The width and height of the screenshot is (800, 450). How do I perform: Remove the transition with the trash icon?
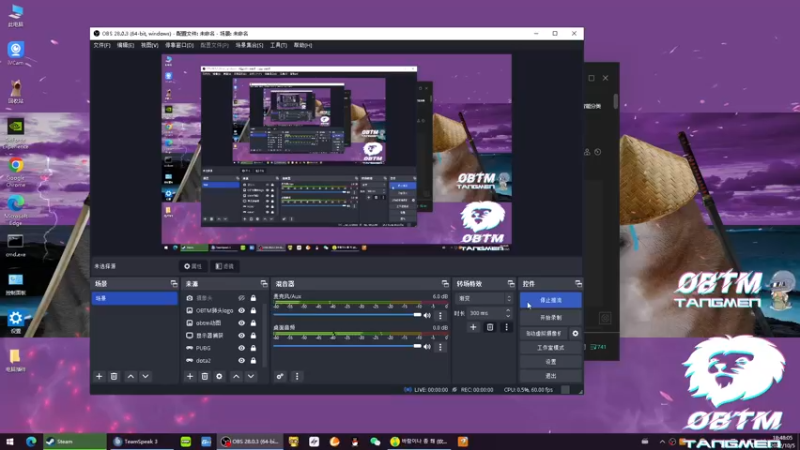pyautogui.click(x=490, y=327)
